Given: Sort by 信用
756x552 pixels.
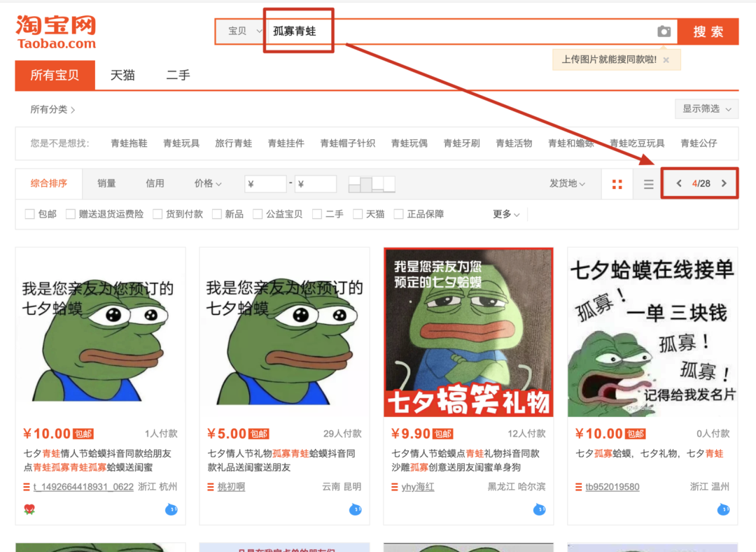Looking at the screenshot, I should point(155,183).
